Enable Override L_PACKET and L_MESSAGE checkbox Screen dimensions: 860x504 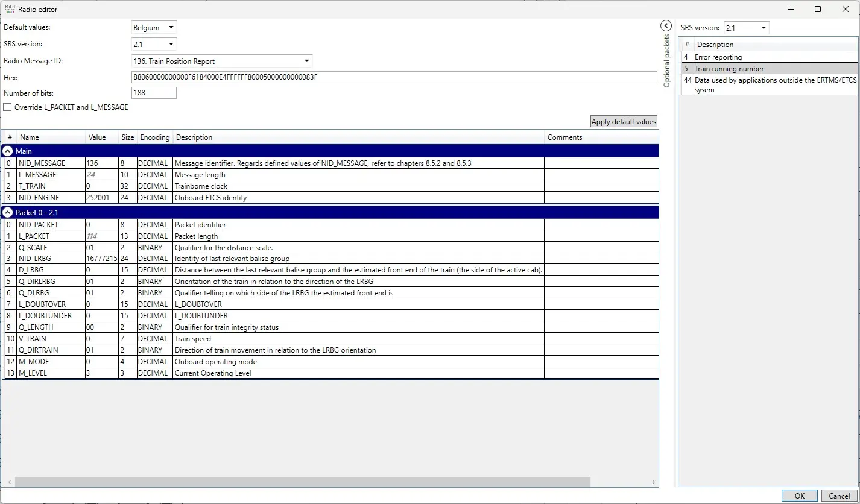7,107
